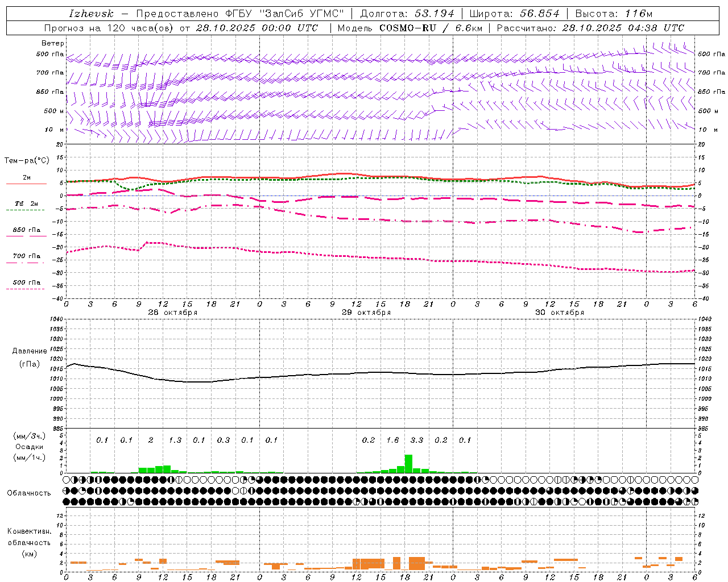Click the latitude value "Широта: 56.854"
Viewport: 728px width, 582px height.
click(x=514, y=14)
